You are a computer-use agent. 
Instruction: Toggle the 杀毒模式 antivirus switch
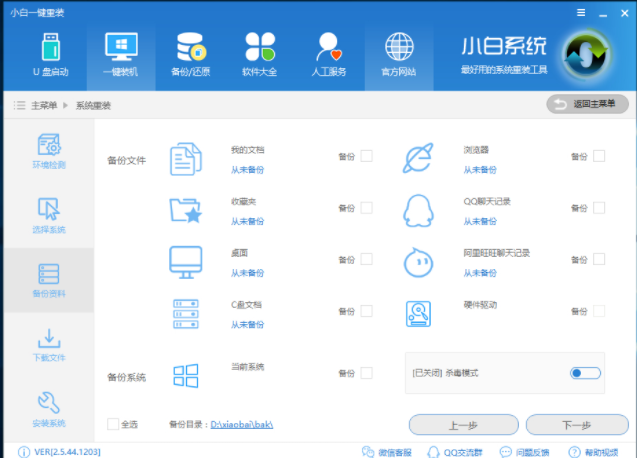585,373
